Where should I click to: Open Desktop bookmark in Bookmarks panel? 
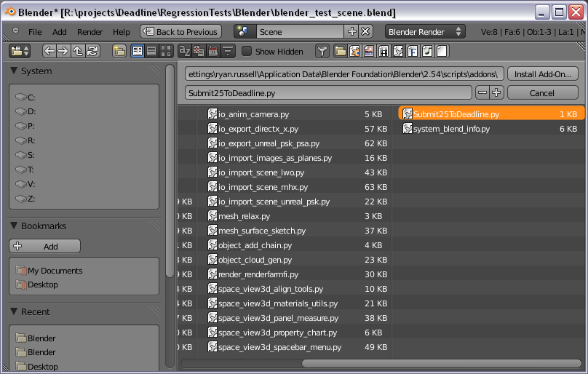84,285
